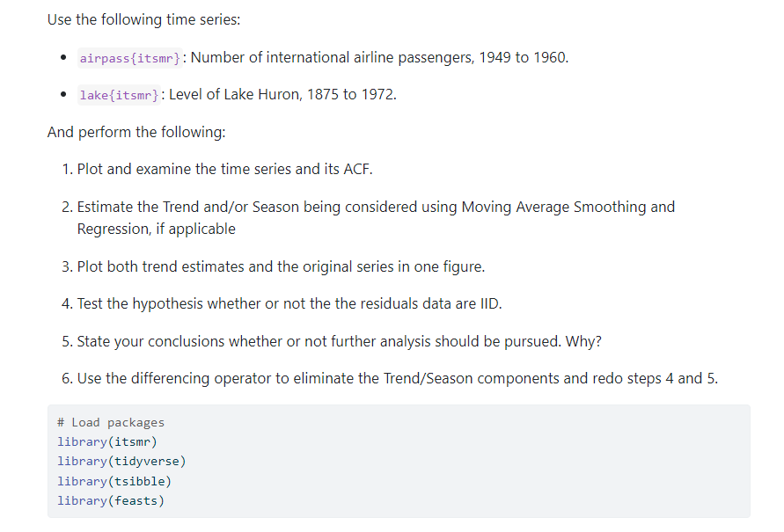Click the library(itsmr) code line
Image resolution: width=784 pixels, height=532 pixels.
pos(107,442)
